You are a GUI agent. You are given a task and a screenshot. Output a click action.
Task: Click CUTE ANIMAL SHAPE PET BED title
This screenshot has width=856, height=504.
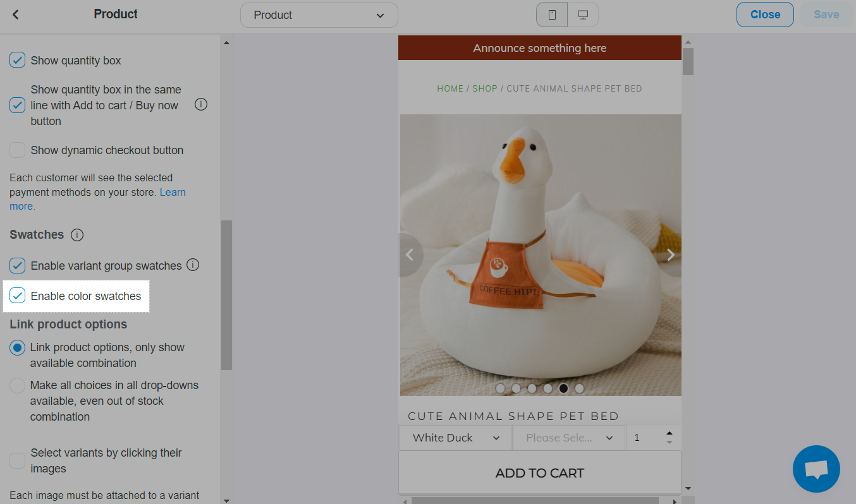513,416
